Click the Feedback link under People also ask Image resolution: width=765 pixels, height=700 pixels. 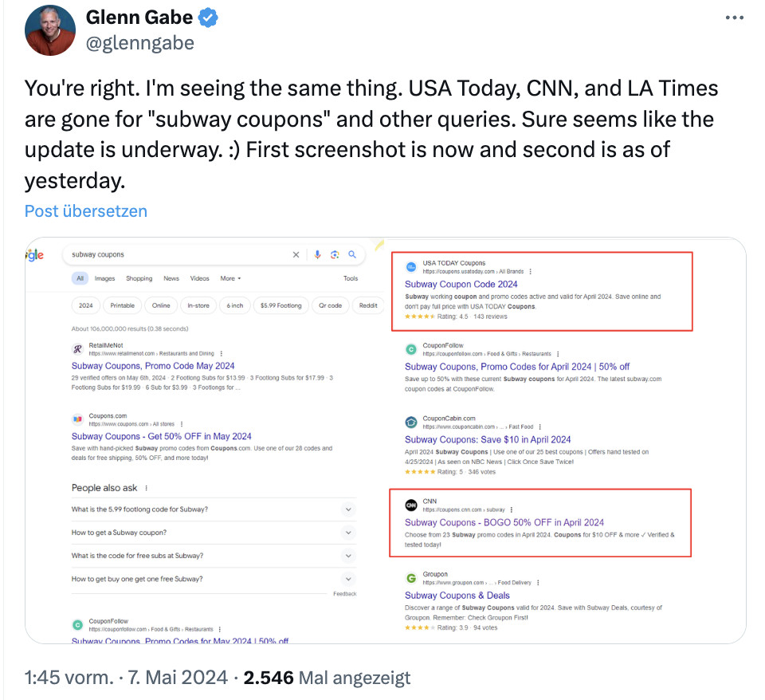coord(347,593)
